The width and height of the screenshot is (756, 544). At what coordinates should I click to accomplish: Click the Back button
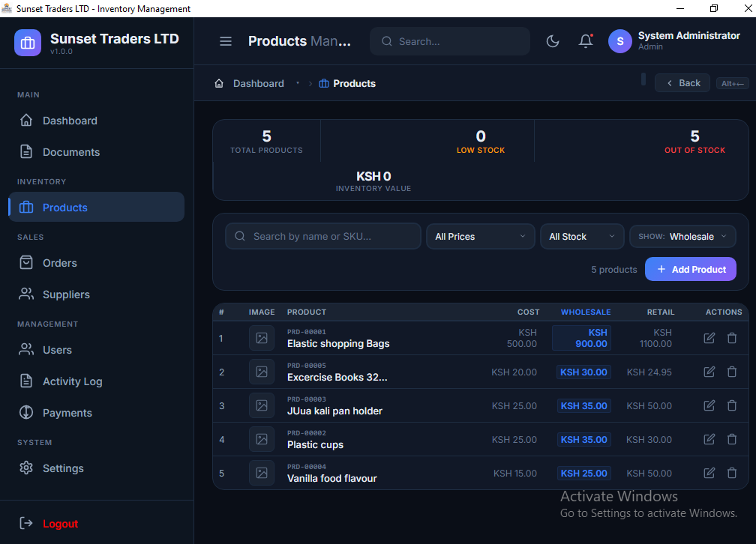(x=682, y=83)
